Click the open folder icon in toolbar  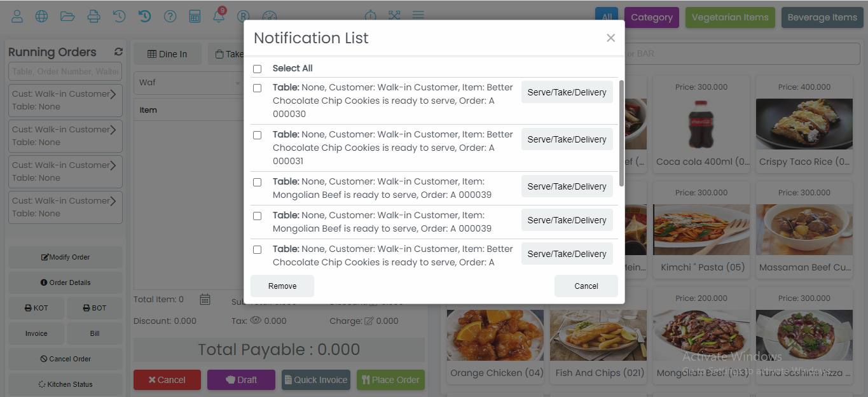(67, 17)
